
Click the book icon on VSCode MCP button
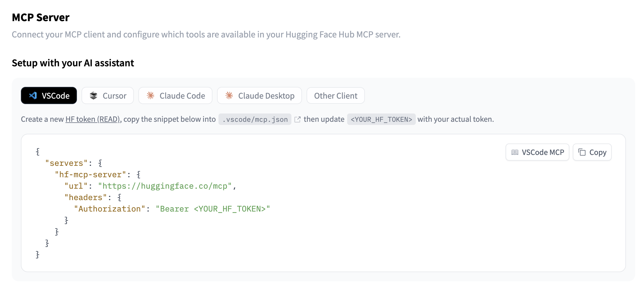click(515, 152)
